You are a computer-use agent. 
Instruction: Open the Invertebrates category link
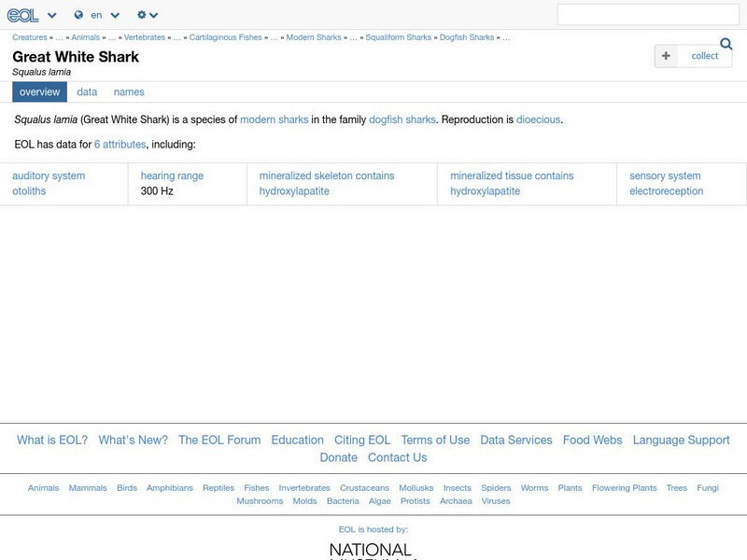click(304, 487)
